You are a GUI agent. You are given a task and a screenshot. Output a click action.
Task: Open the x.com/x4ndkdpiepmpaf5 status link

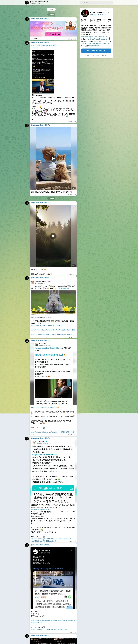[53, 433]
